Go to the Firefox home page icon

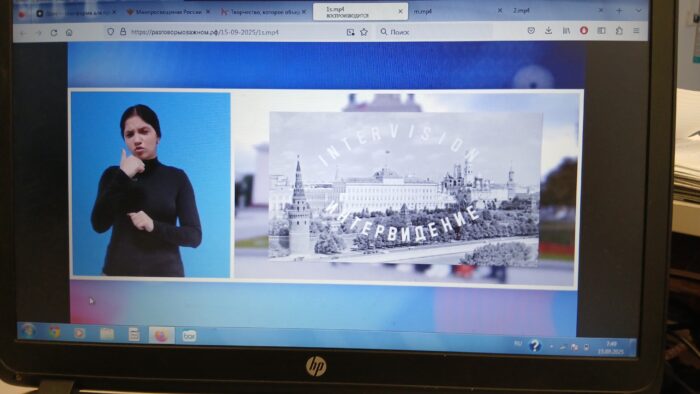tap(69, 33)
